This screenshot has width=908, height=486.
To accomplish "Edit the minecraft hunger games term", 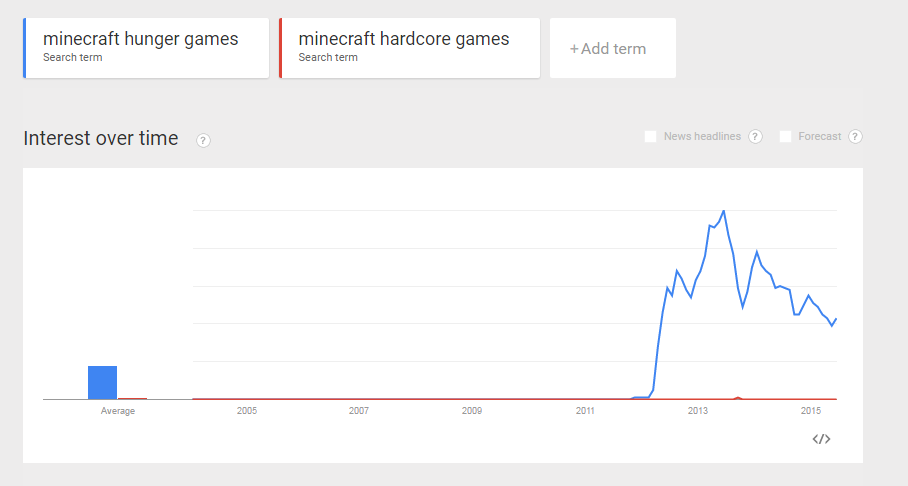I will click(141, 40).
